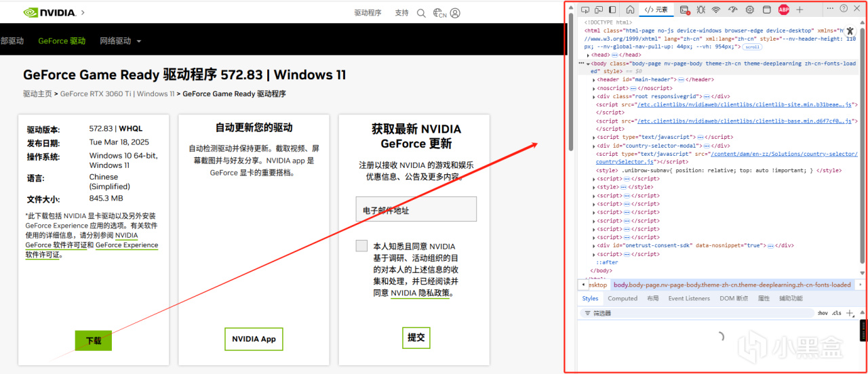Open the DevTools help icon
The height and width of the screenshot is (374, 868).
[844, 9]
